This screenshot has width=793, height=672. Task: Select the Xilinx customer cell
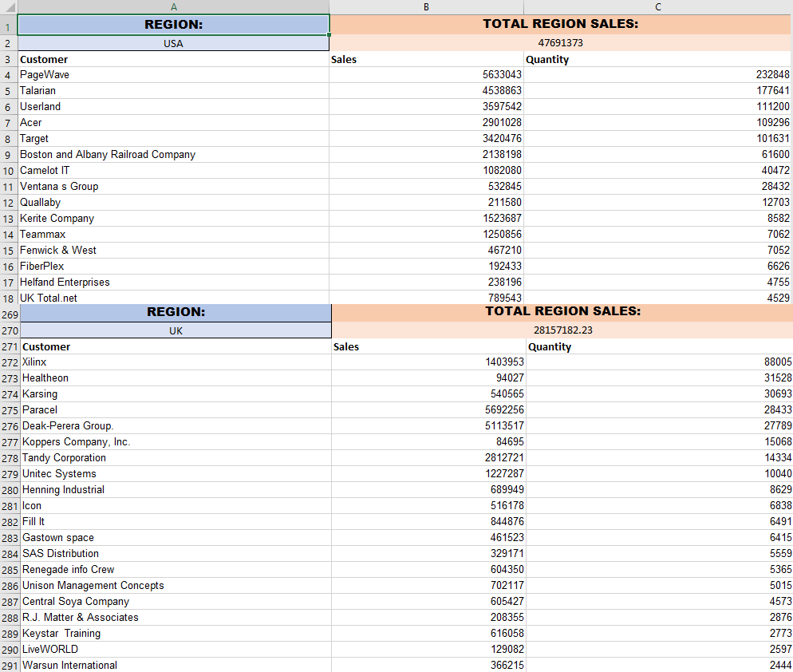pyautogui.click(x=176, y=362)
